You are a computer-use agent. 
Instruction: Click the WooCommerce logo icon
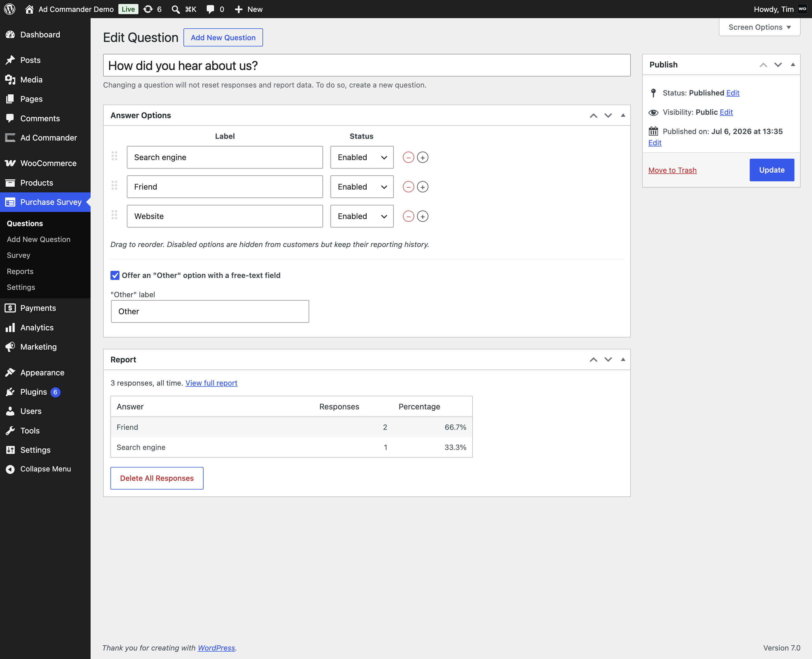(10, 163)
